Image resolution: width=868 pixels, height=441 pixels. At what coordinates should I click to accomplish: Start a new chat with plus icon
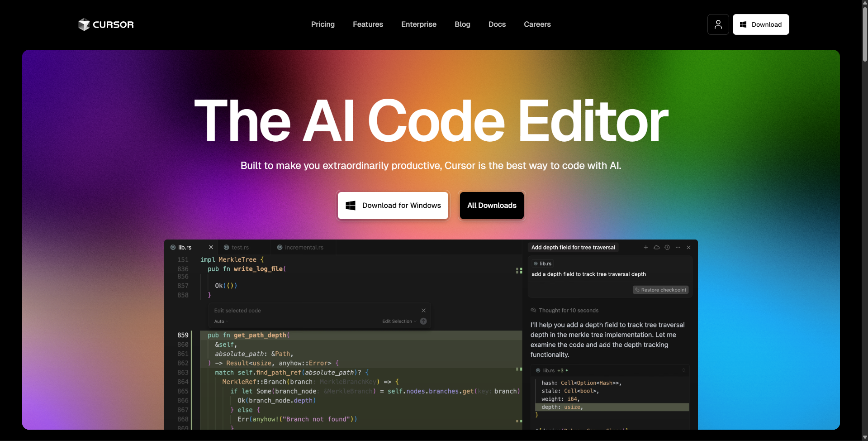coord(646,247)
